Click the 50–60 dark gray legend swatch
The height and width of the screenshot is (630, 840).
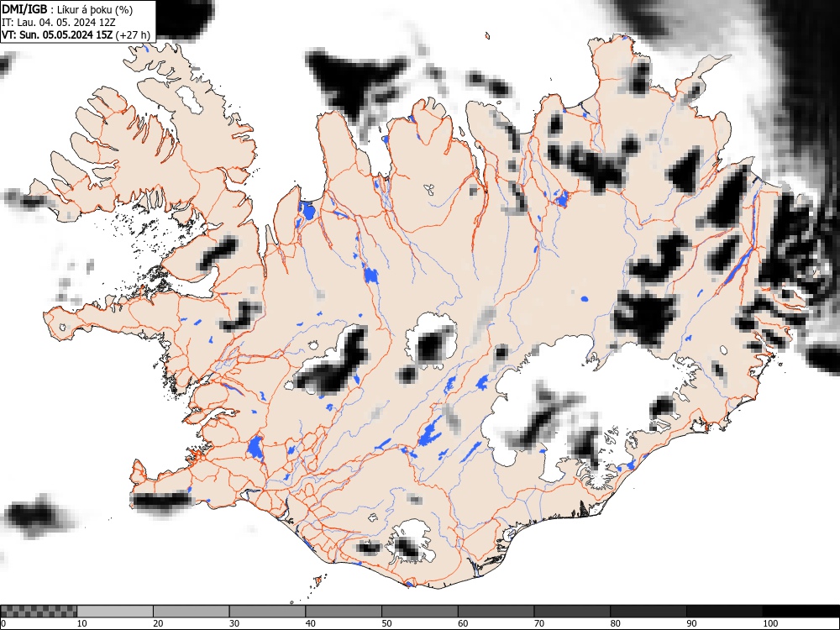tap(420, 612)
